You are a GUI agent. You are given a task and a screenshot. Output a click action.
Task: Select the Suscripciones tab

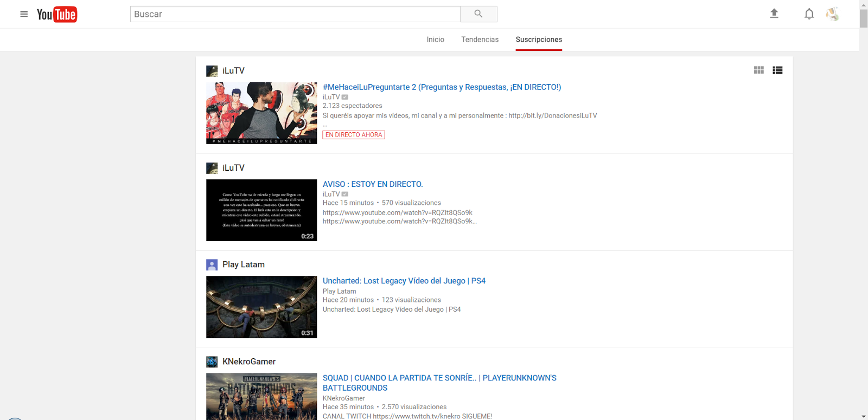pos(539,40)
